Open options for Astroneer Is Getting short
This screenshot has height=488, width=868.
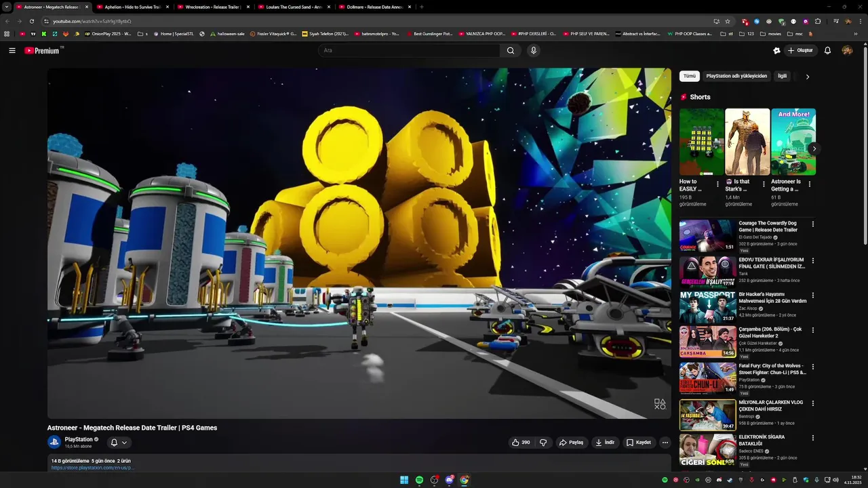[809, 183]
